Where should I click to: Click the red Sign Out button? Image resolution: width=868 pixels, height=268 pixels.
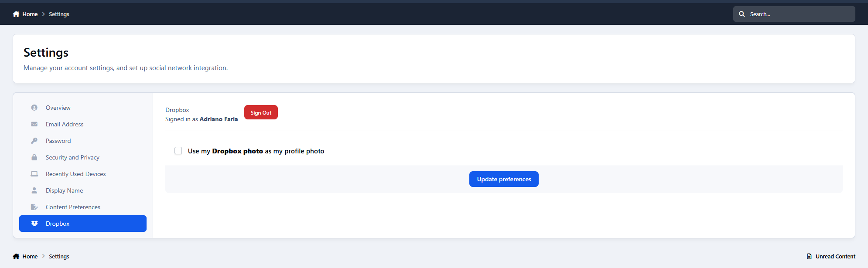[261, 112]
